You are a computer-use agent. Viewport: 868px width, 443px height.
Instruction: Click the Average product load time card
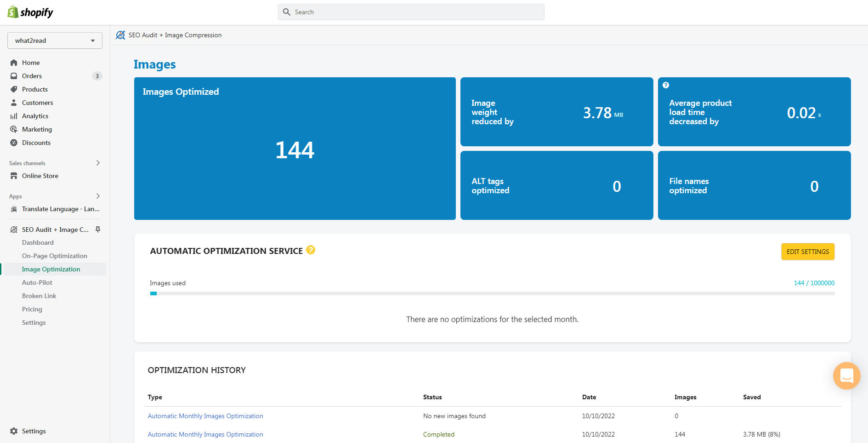click(x=755, y=112)
